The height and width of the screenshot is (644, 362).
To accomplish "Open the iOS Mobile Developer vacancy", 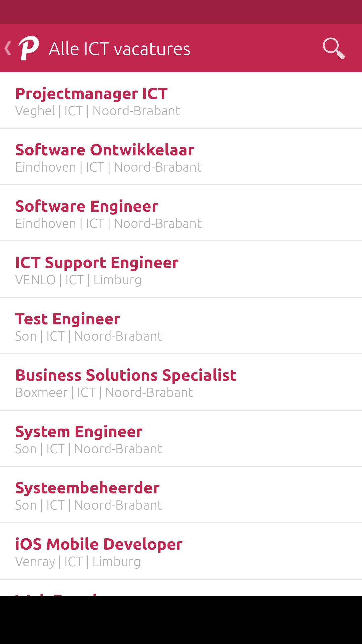I will pyautogui.click(x=98, y=544).
